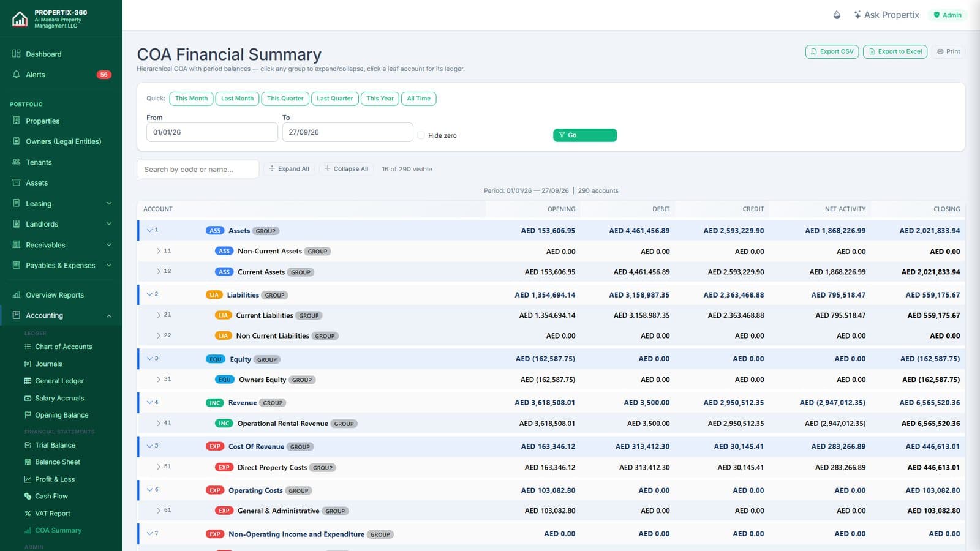Viewport: 980px width, 551px height.
Task: Click the Alerts bell icon
Action: (x=17, y=75)
